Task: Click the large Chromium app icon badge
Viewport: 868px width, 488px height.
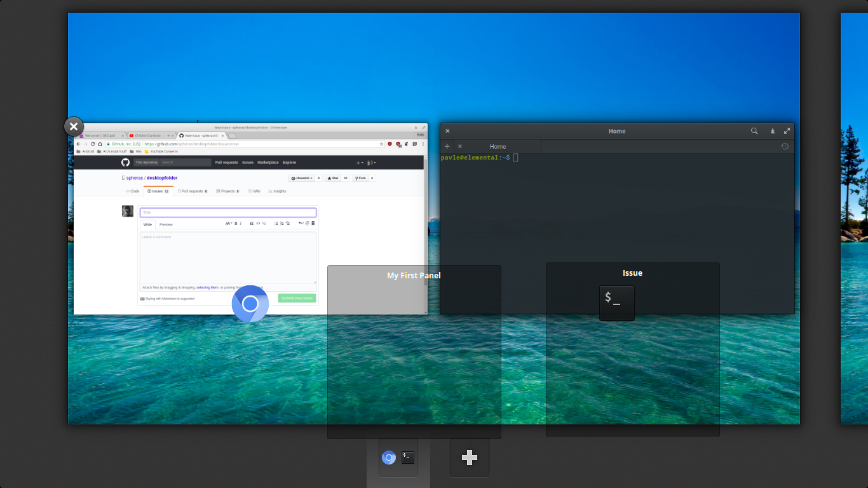Action: (250, 304)
